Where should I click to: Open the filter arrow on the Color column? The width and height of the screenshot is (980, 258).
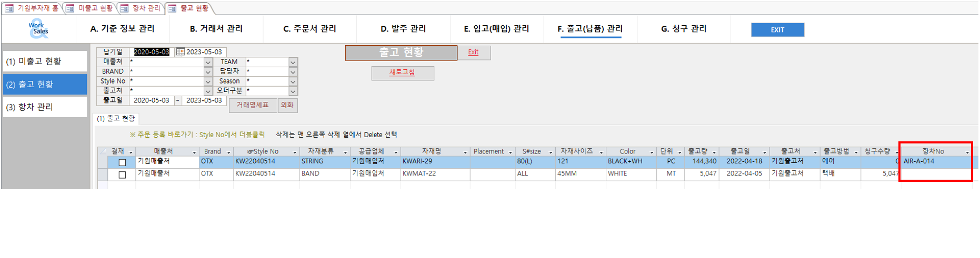pos(652,152)
